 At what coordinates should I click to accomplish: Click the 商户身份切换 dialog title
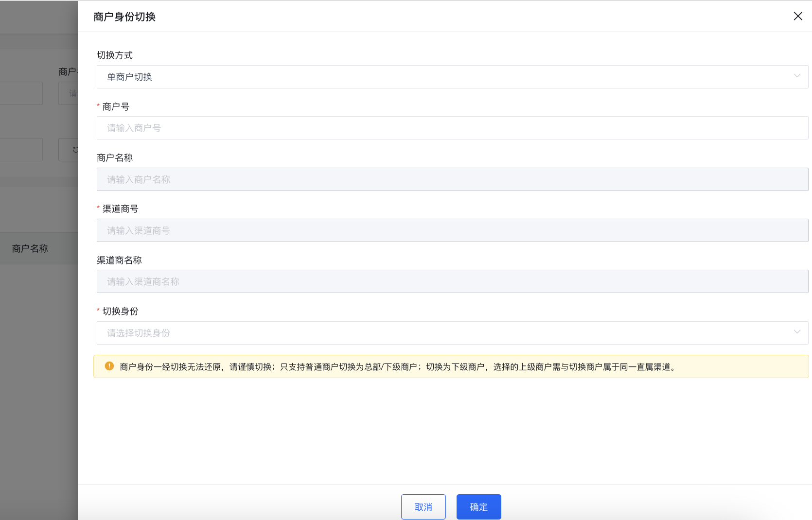coord(124,17)
